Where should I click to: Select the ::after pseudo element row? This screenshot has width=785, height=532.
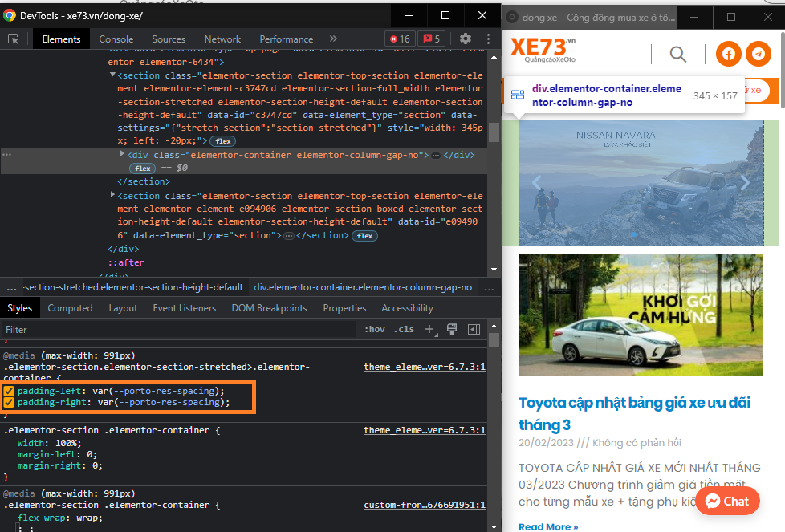click(x=126, y=262)
